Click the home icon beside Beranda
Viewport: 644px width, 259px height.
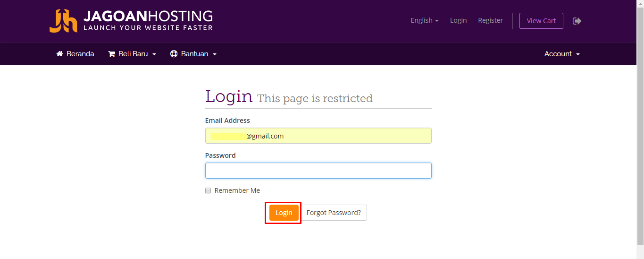pos(59,54)
